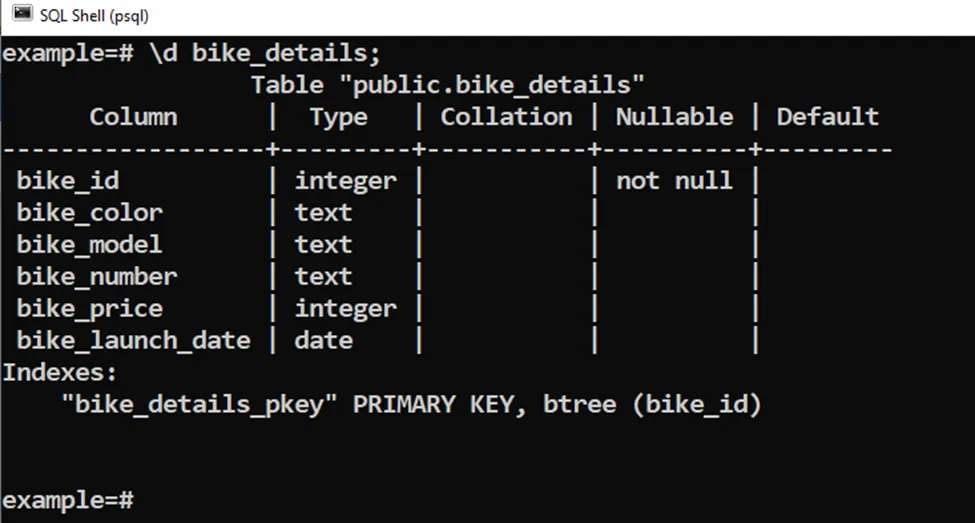
Task: Click the Indexes: label
Action: [x=60, y=373]
